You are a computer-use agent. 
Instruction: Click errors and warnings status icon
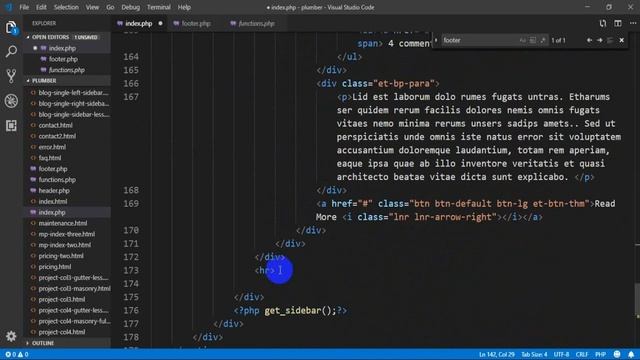(x=17, y=354)
